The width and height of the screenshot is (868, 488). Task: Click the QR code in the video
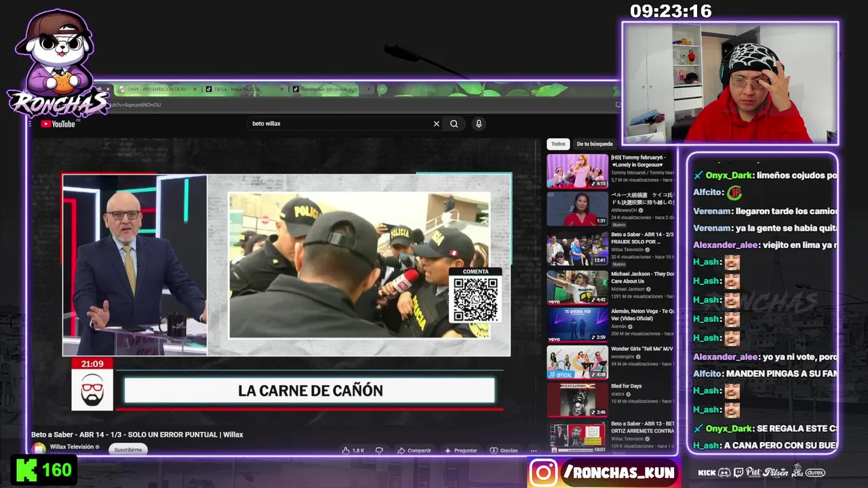coord(475,299)
